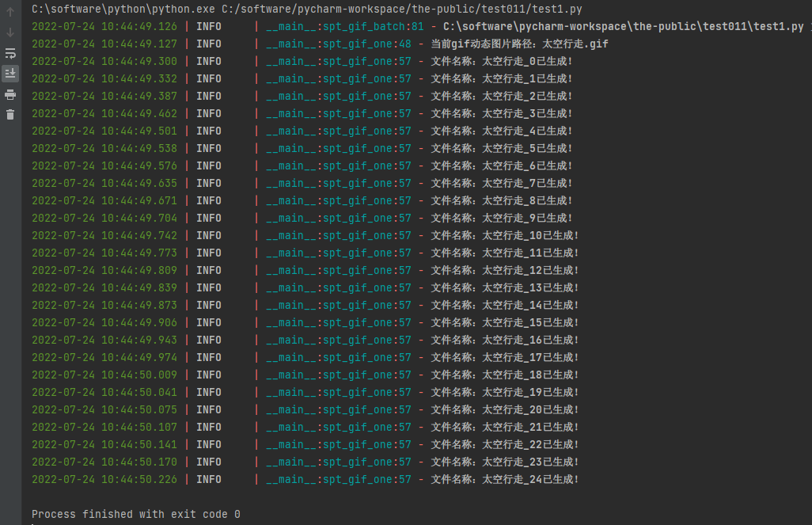Click the Print console output icon
The image size is (812, 525).
[x=10, y=94]
